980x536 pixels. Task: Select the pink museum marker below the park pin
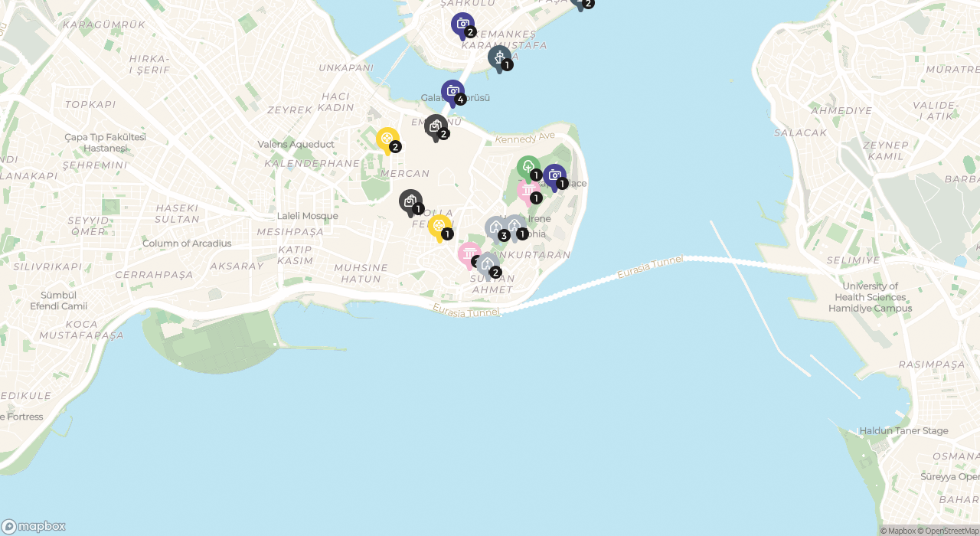coord(528,191)
